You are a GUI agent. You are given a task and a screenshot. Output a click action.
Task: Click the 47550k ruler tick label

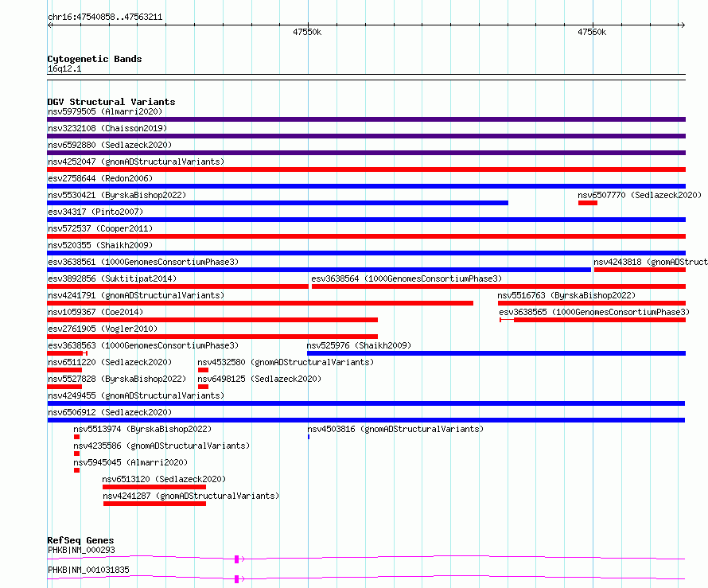click(x=307, y=32)
